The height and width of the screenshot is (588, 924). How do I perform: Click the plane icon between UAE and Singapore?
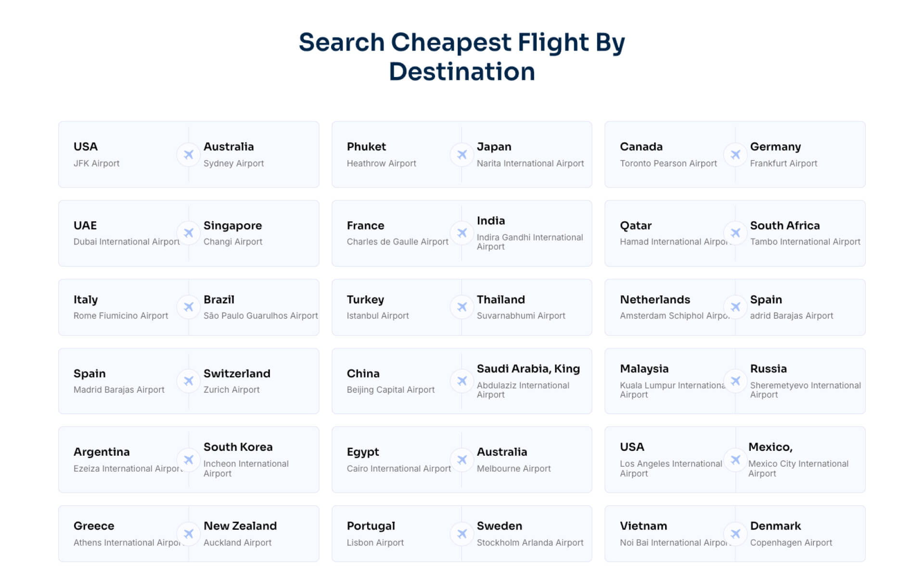pyautogui.click(x=189, y=233)
